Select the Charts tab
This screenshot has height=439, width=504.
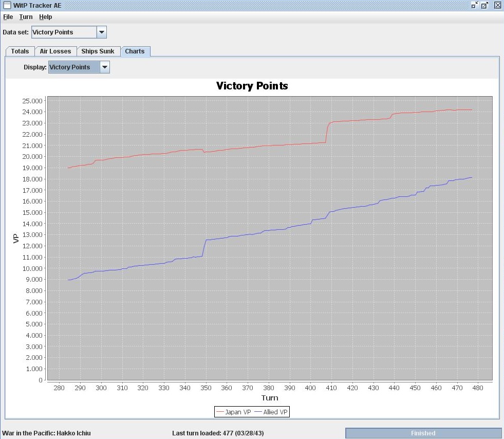[x=135, y=51]
